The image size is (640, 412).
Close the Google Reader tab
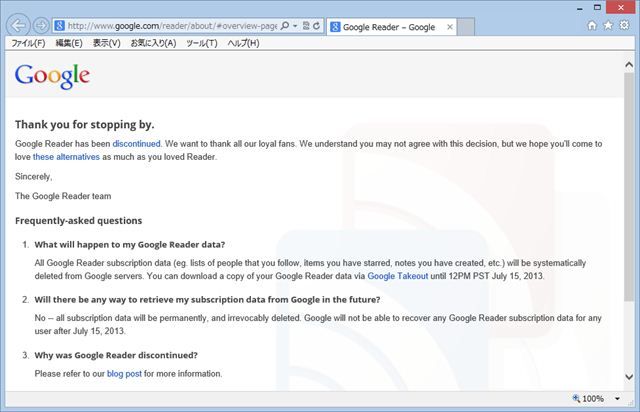coord(450,27)
